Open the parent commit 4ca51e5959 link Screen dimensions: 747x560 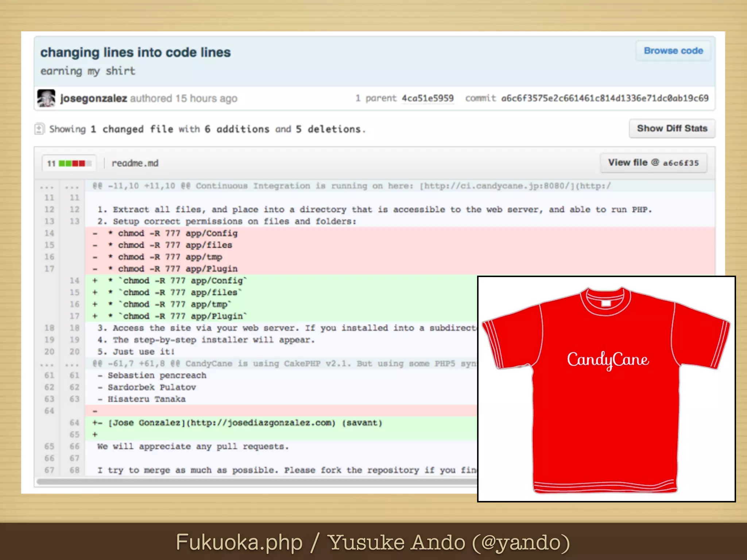click(x=427, y=98)
